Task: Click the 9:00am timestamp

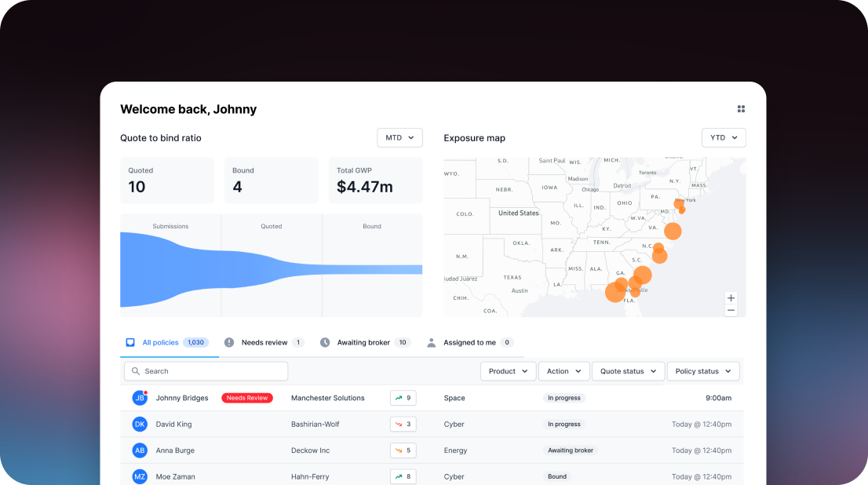Action: (x=719, y=398)
